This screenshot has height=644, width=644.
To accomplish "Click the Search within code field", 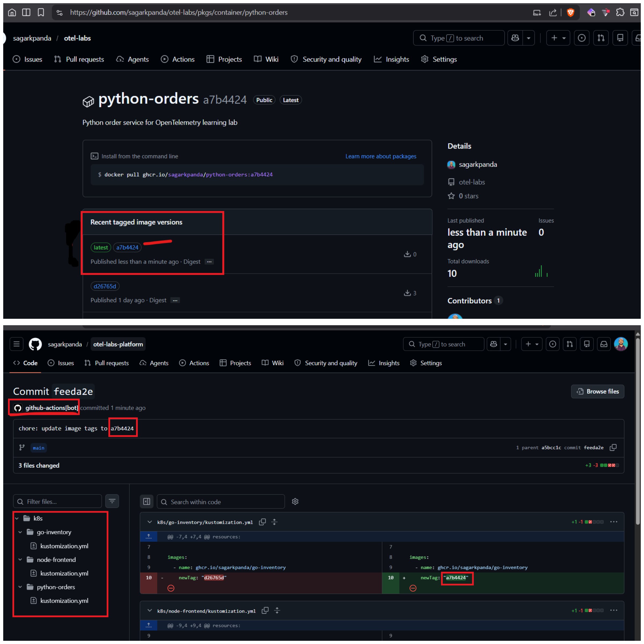I will (x=221, y=502).
